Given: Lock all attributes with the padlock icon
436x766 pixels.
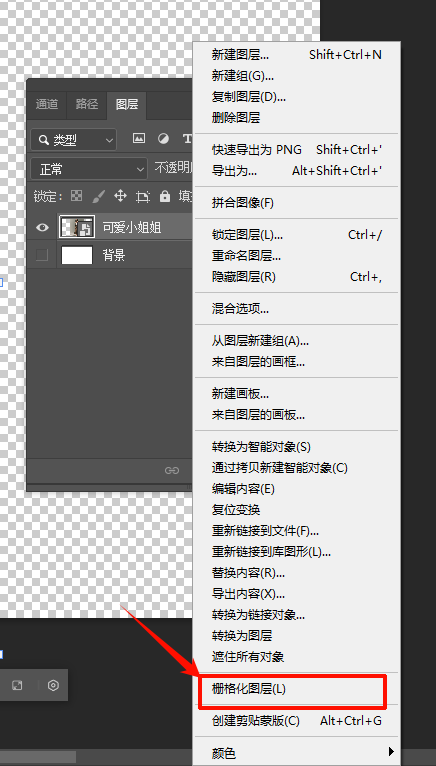Looking at the screenshot, I should coord(165,196).
